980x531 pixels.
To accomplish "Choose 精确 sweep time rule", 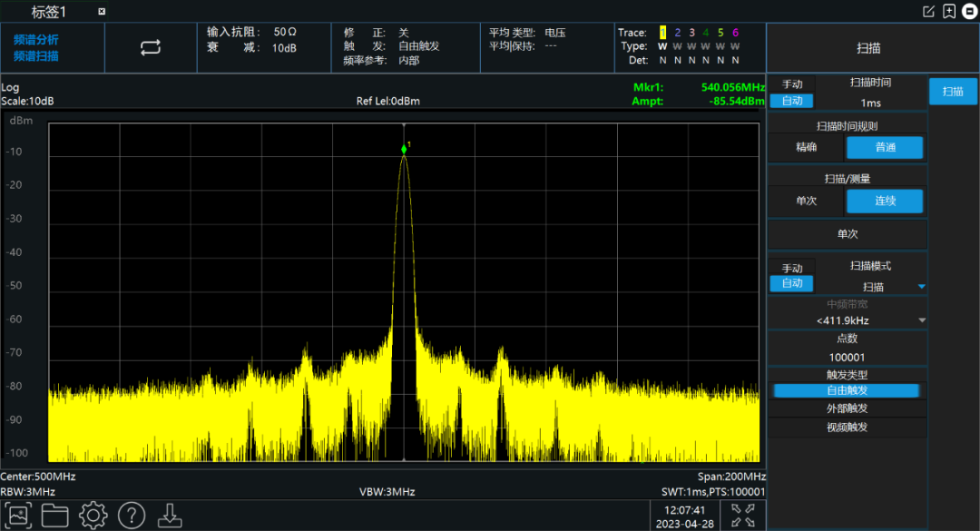I will [x=807, y=147].
